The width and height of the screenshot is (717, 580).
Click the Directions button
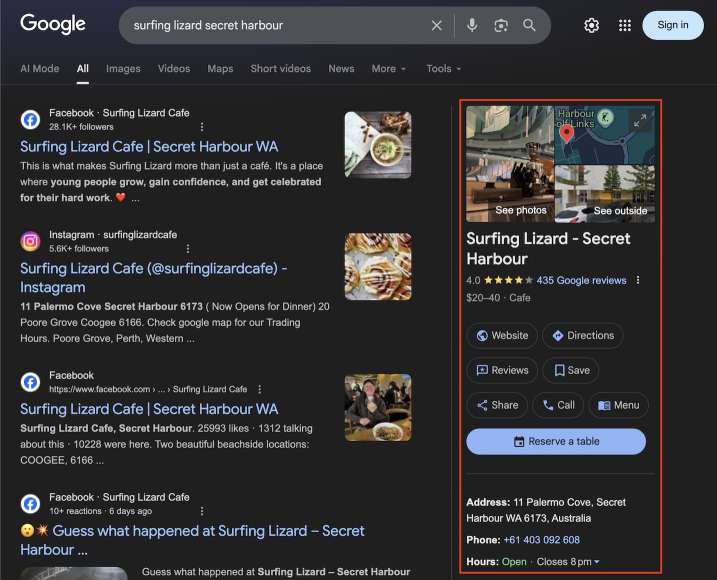tap(583, 336)
